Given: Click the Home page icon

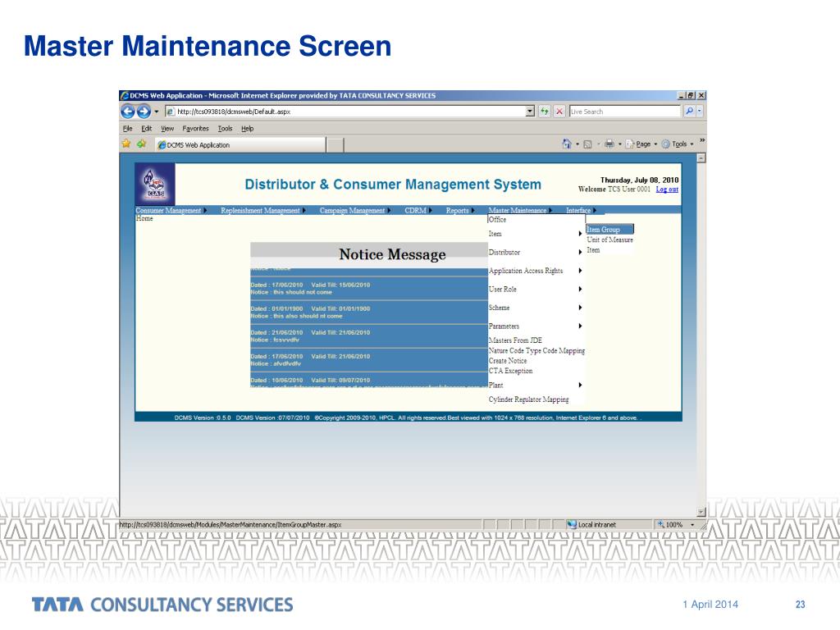Looking at the screenshot, I should point(567,144).
